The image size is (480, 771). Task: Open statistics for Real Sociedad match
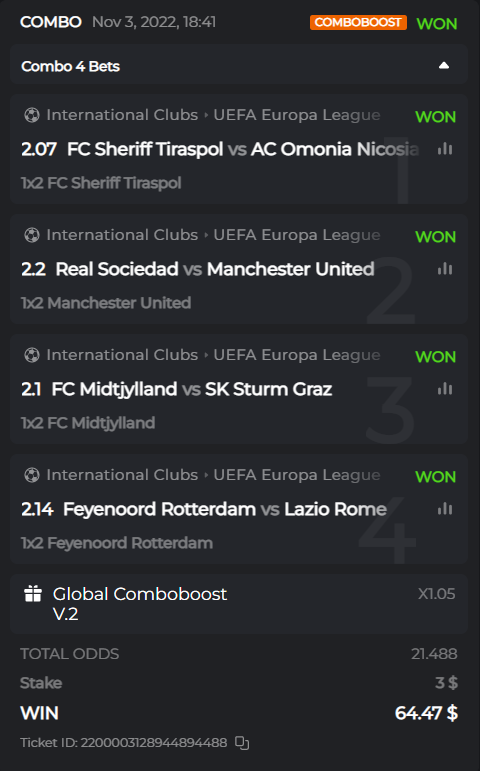(x=445, y=268)
